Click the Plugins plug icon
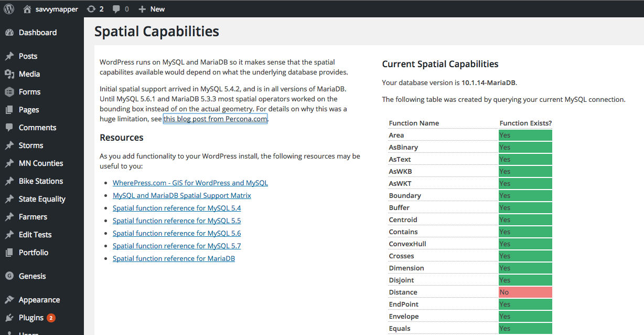644x335 pixels. click(9, 318)
